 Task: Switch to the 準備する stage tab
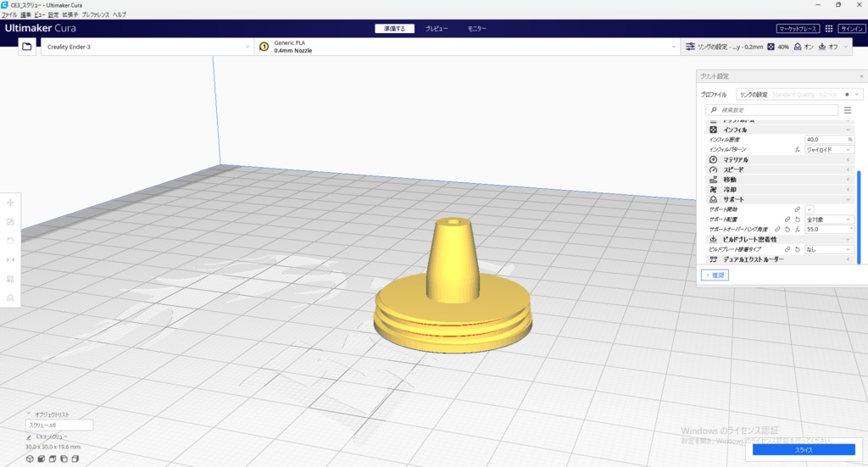tap(395, 29)
